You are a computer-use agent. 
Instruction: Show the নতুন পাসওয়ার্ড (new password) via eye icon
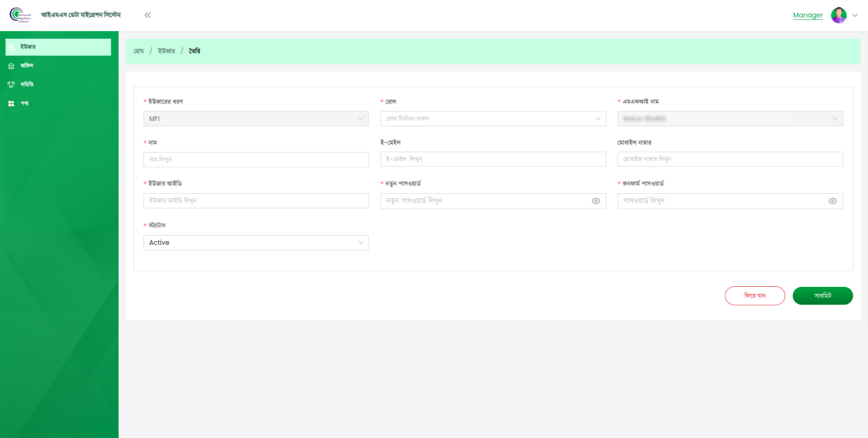596,201
